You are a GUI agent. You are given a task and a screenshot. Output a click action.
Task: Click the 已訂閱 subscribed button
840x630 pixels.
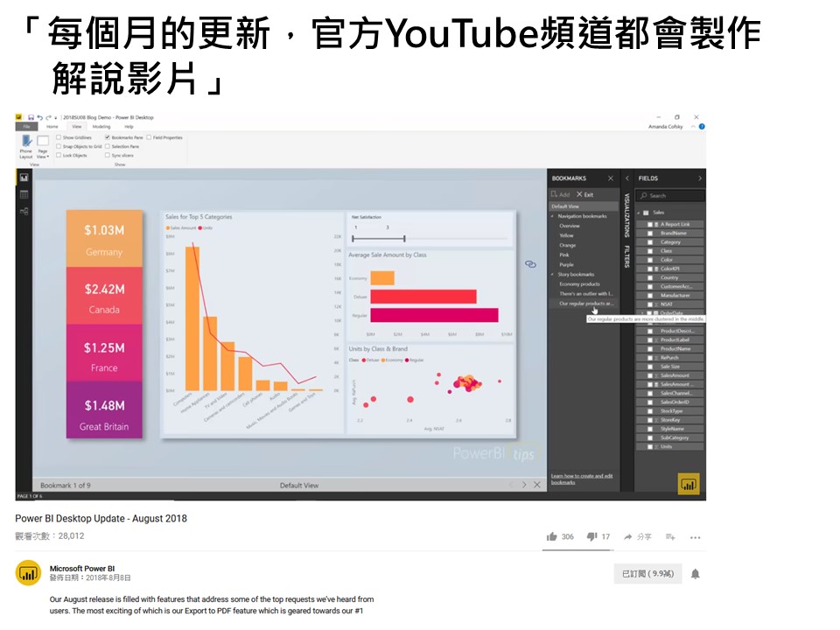point(647,574)
